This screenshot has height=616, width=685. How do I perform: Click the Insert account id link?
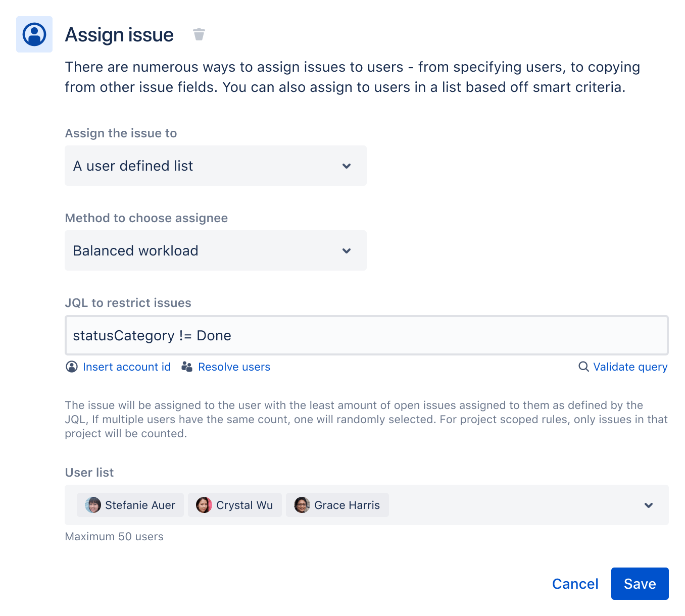point(127,367)
